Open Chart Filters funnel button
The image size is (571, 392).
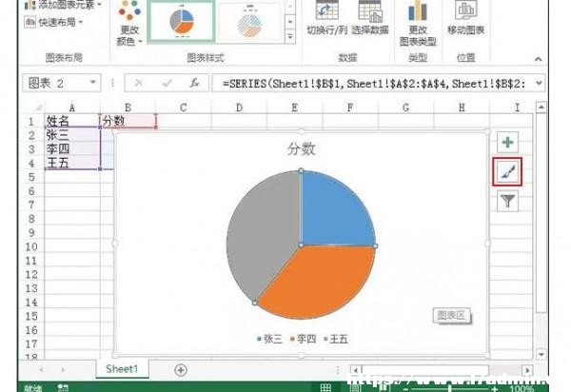[x=507, y=202]
